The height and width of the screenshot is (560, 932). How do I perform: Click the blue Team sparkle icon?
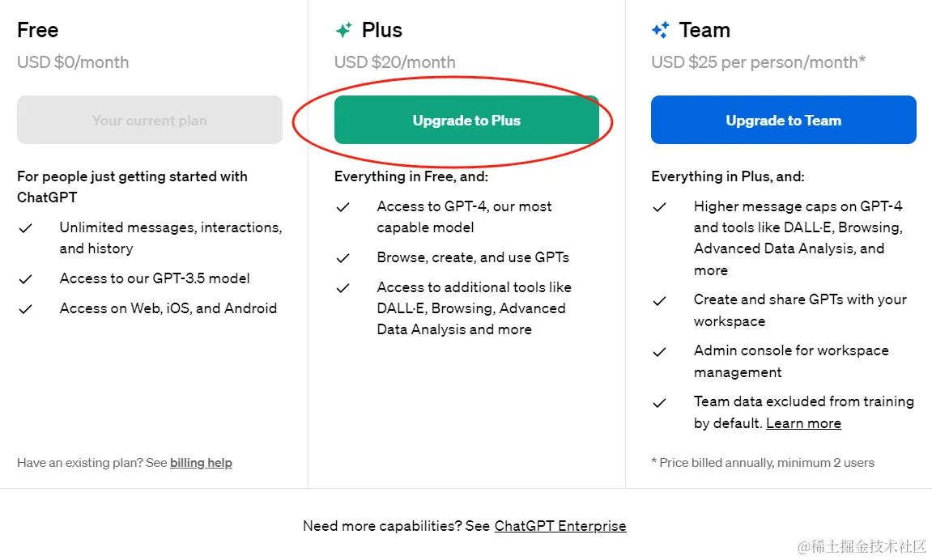661,31
